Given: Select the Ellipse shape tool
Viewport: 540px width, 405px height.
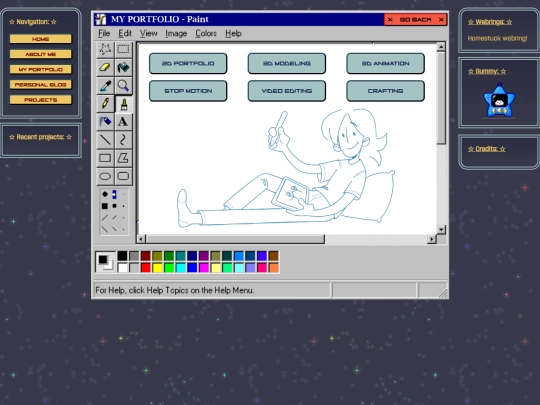Looking at the screenshot, I should point(105,176).
